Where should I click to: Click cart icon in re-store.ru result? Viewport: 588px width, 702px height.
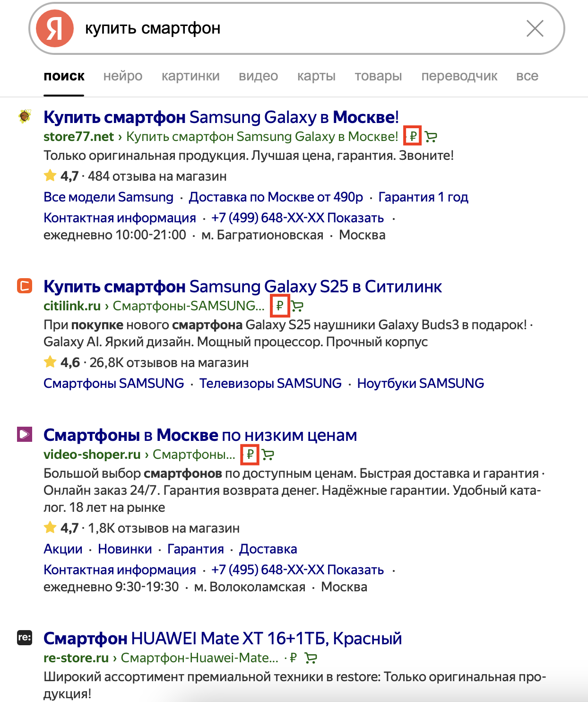pyautogui.click(x=311, y=658)
